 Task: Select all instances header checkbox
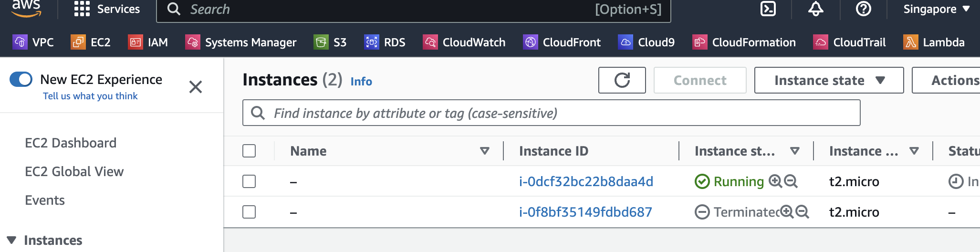(x=249, y=151)
